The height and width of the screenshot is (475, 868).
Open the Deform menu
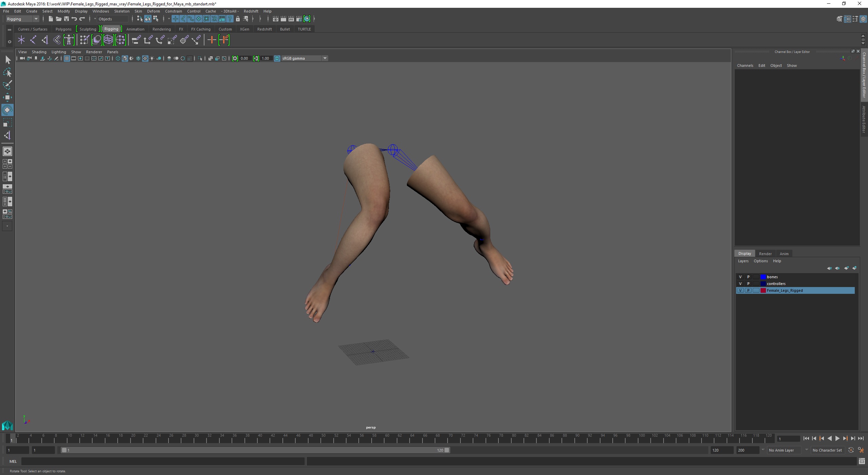pos(153,11)
